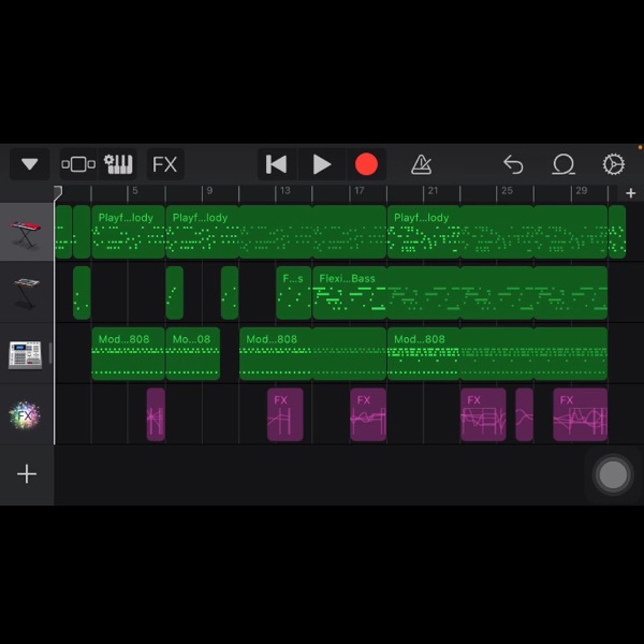Select the red keyboard track header
Viewport: 644px width, 644px height.
tap(27, 232)
